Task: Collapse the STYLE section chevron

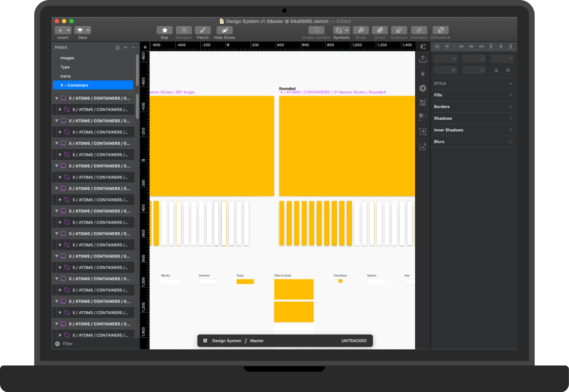Action: 511,83
